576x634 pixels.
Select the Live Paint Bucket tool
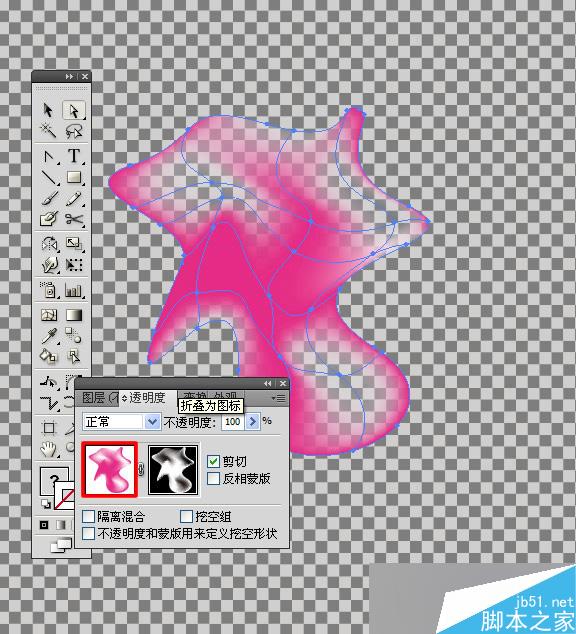[x=49, y=356]
